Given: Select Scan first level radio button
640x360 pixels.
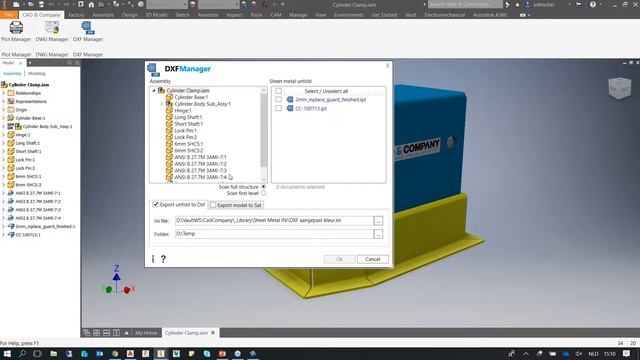Looking at the screenshot, I should (x=263, y=193).
